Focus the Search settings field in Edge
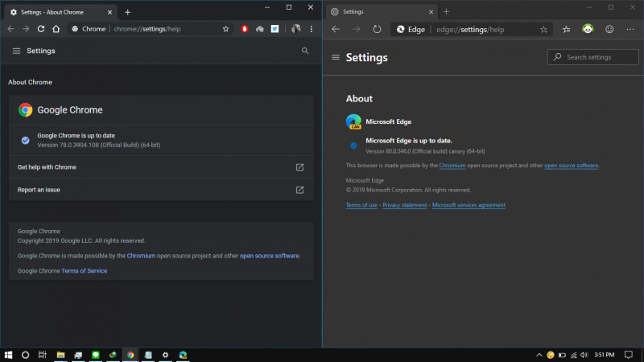The height and width of the screenshot is (362, 644). coord(593,57)
